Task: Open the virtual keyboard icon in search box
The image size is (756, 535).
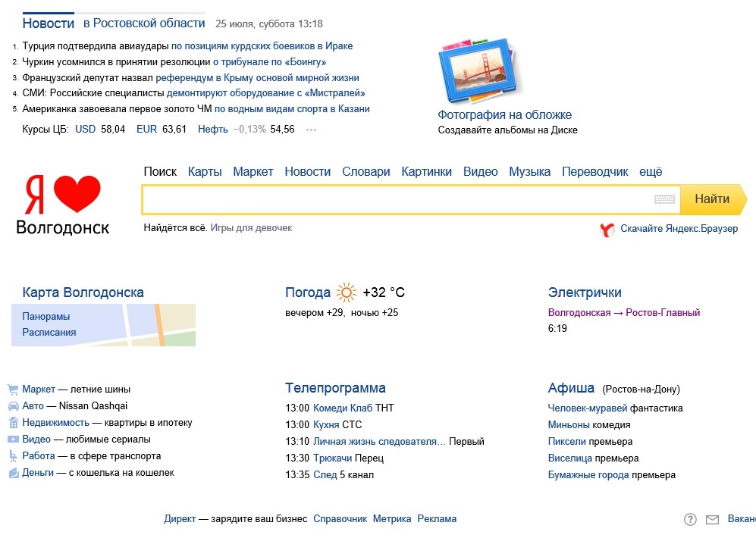Action: point(664,199)
